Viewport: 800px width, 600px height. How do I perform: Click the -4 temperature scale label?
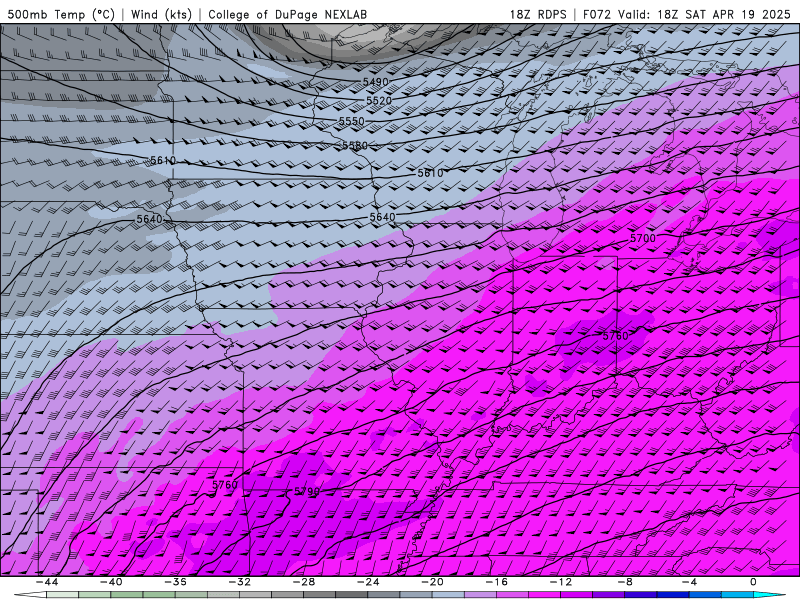pyautogui.click(x=690, y=582)
